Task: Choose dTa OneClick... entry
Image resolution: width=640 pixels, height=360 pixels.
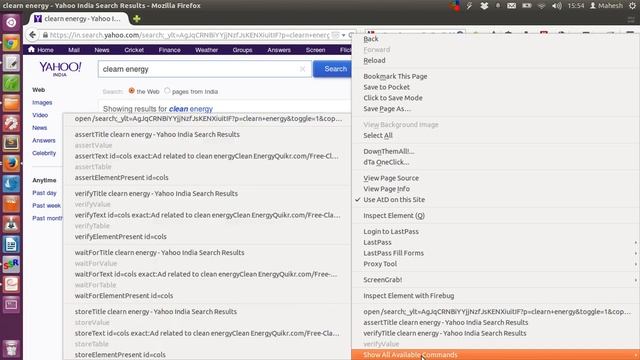Action: coord(496,162)
